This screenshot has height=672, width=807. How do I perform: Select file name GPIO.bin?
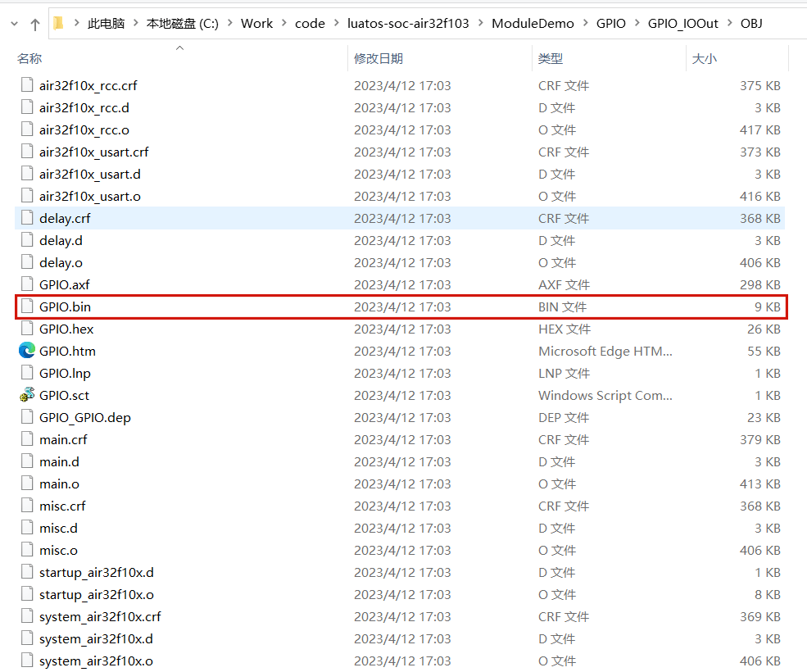coord(65,306)
